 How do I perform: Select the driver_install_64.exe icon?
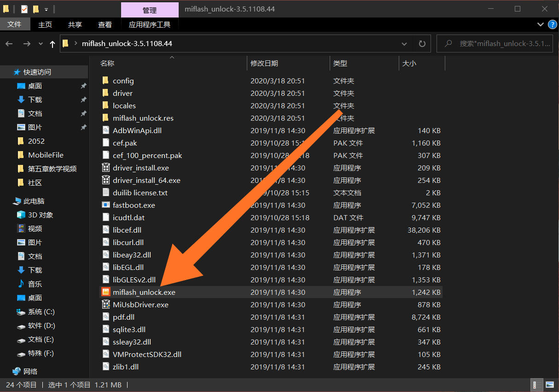point(105,180)
